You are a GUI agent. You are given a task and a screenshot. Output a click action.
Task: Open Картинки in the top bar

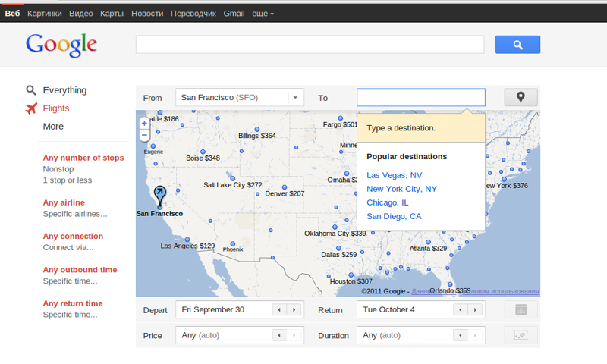[x=45, y=14]
